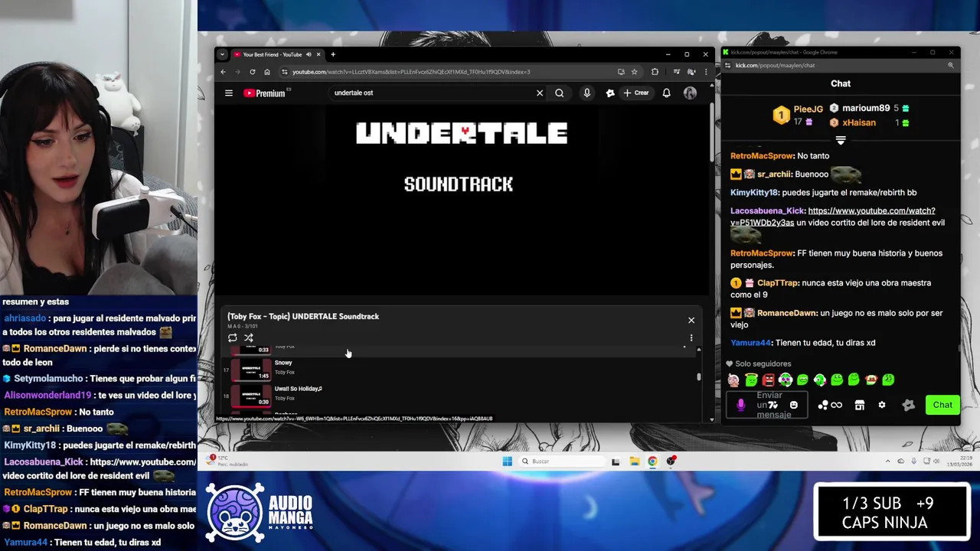The image size is (980, 551).
Task: Open the YouTube hamburger guide menu
Action: 228,93
